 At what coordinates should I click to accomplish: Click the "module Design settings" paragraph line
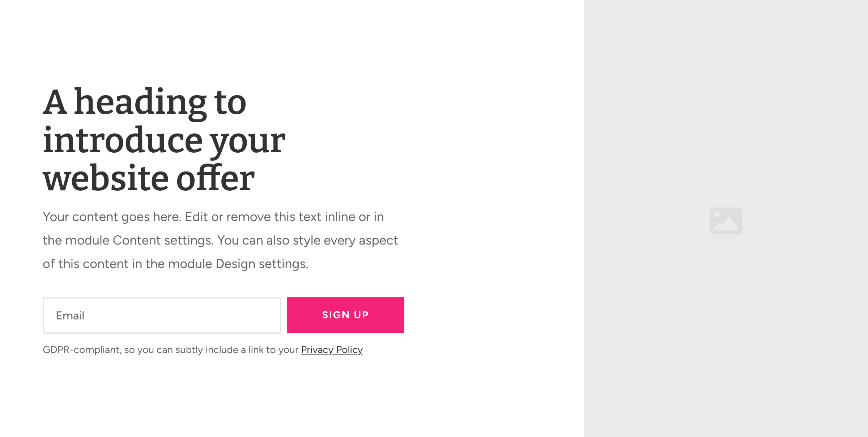point(175,264)
